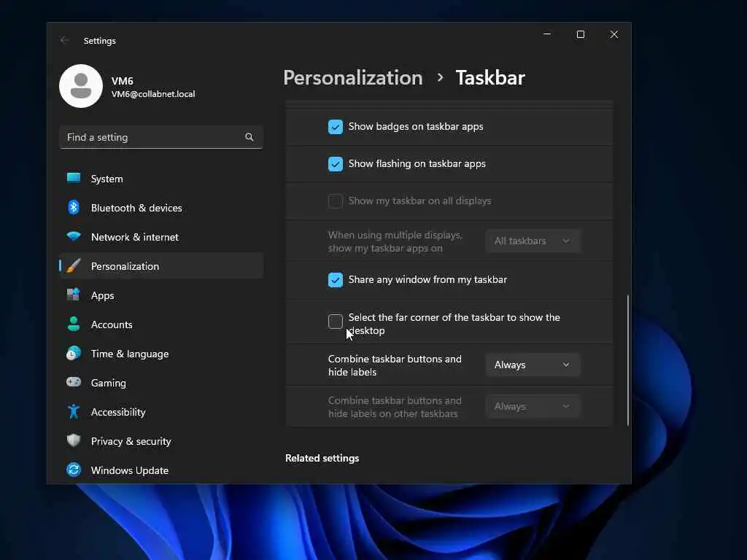
Task: Open the All taskbars dropdown
Action: tap(533, 241)
